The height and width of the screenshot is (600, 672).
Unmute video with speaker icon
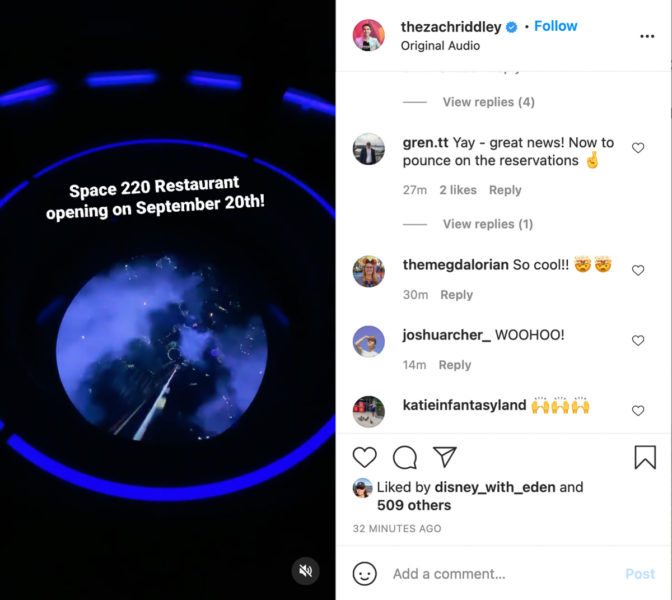306,571
